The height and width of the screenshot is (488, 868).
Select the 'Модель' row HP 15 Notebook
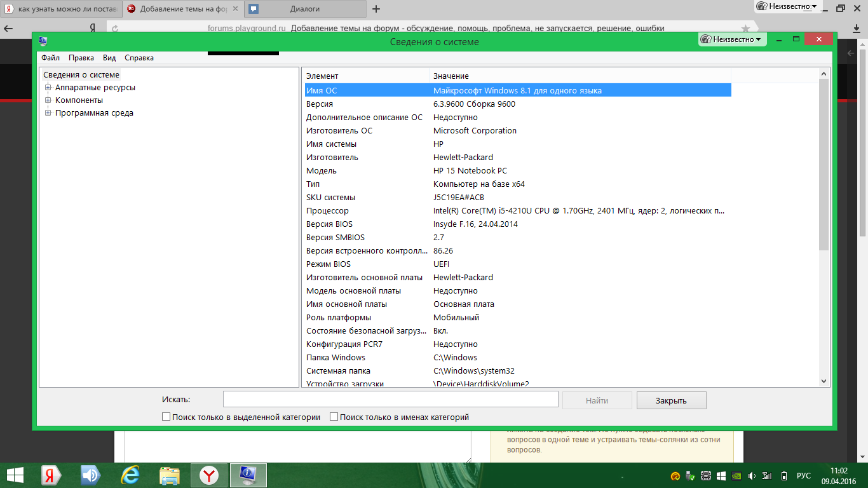tap(518, 170)
